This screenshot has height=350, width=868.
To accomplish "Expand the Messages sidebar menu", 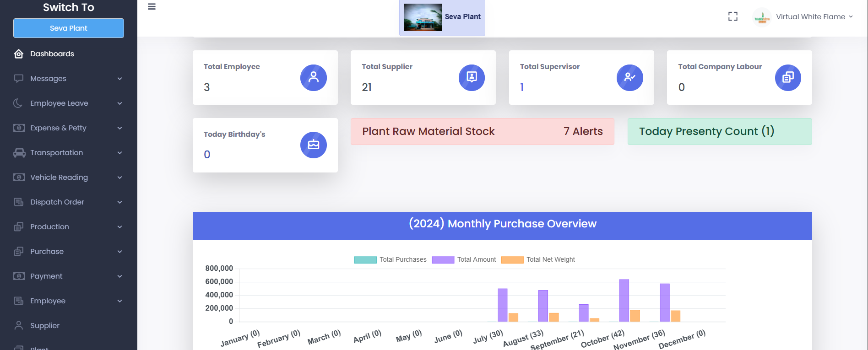I will point(68,79).
